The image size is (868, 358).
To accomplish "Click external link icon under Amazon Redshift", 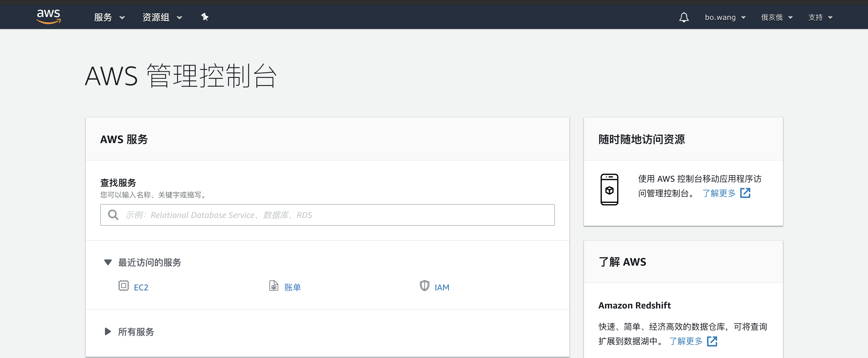I will pyautogui.click(x=712, y=341).
